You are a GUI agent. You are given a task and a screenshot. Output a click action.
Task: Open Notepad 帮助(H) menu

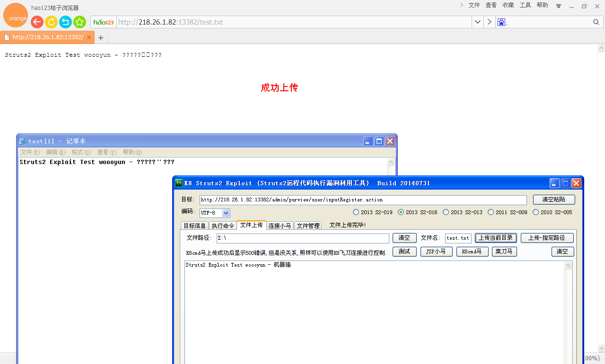[132, 152]
